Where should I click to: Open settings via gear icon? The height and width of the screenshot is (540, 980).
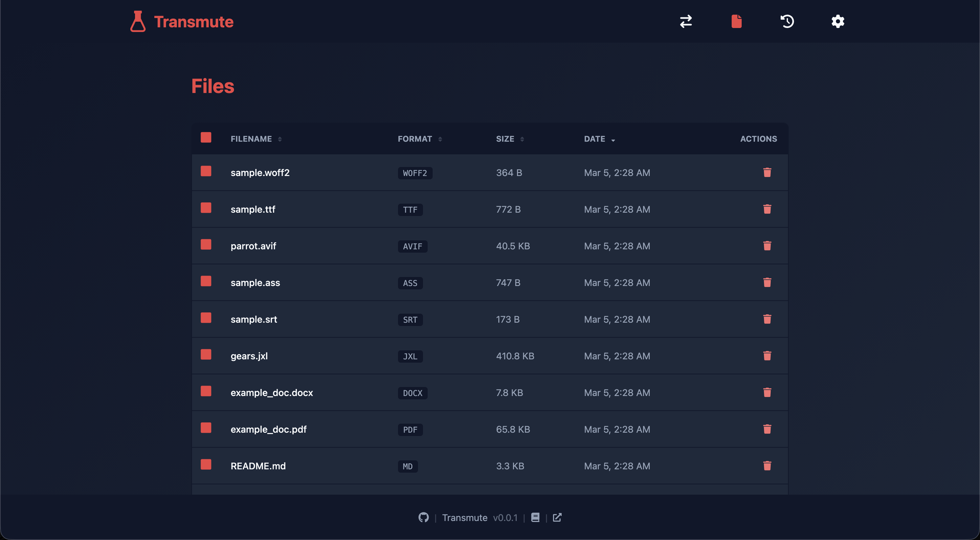tap(838, 21)
